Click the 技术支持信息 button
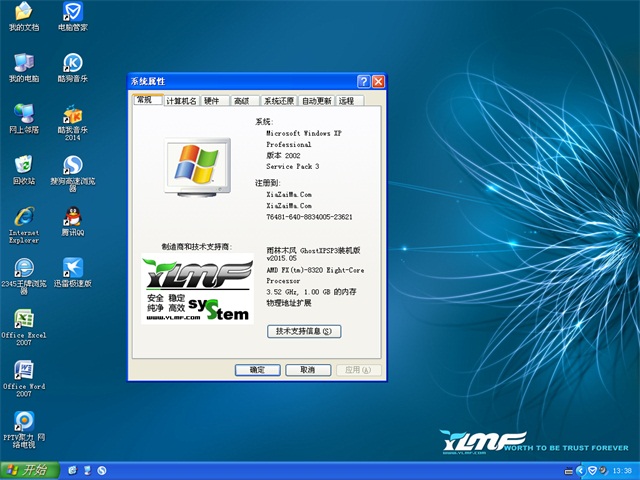This screenshot has height=480, width=640. click(x=304, y=331)
